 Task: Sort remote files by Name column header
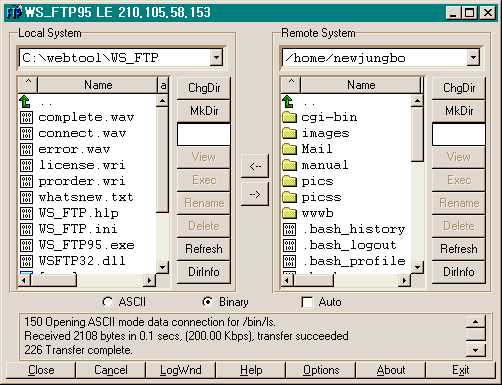[361, 85]
